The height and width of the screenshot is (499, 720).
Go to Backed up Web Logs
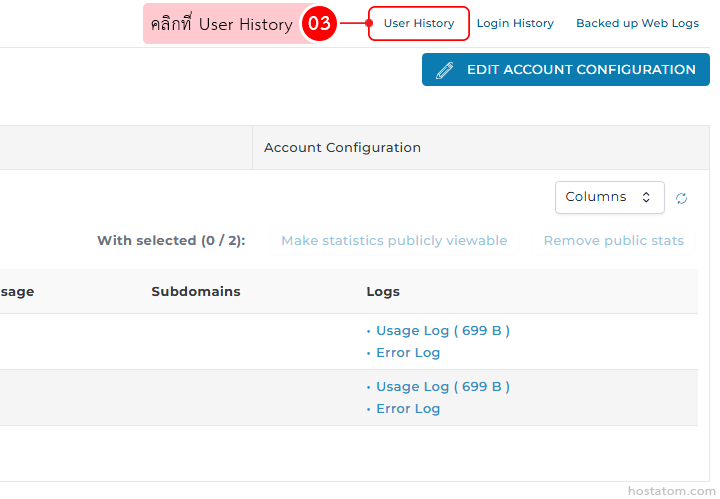point(637,23)
